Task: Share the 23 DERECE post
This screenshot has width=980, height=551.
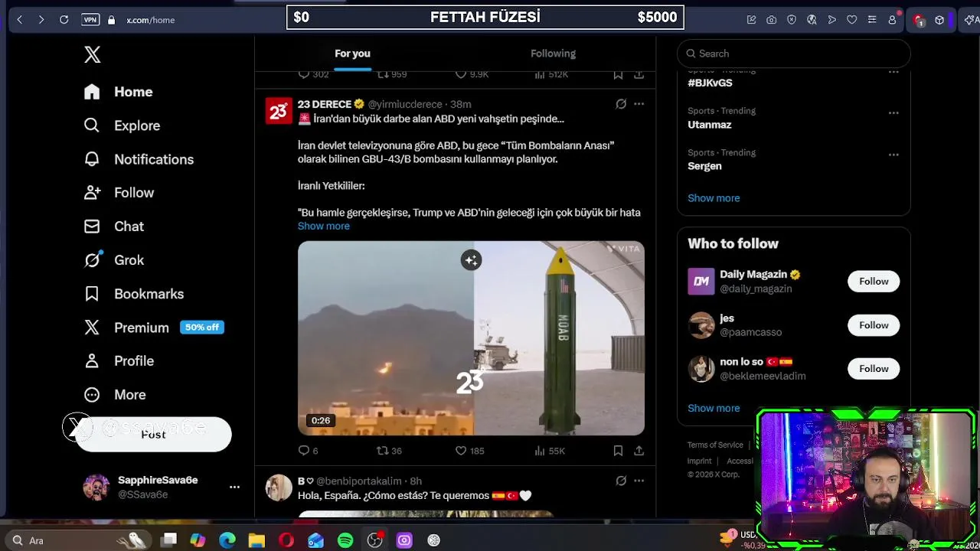Action: click(639, 451)
